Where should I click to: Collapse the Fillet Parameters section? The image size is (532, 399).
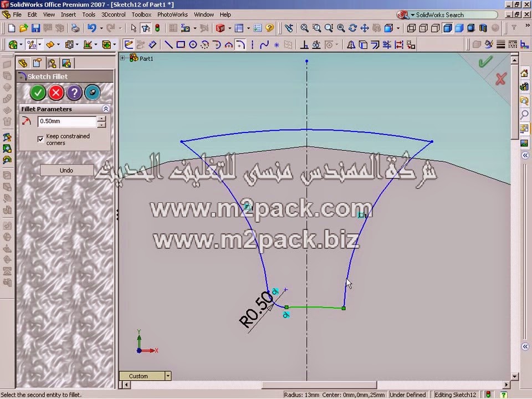pyautogui.click(x=106, y=109)
